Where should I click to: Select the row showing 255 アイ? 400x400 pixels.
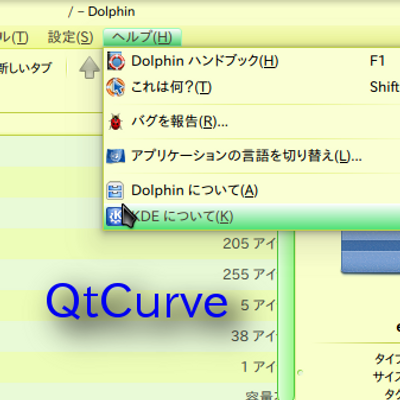tap(138, 275)
